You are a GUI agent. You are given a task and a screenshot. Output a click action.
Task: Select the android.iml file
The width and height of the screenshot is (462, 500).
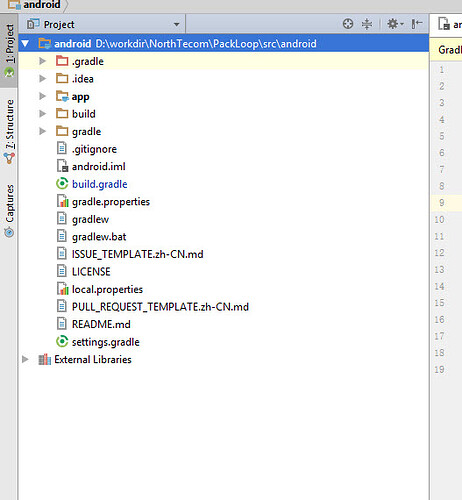tap(99, 166)
